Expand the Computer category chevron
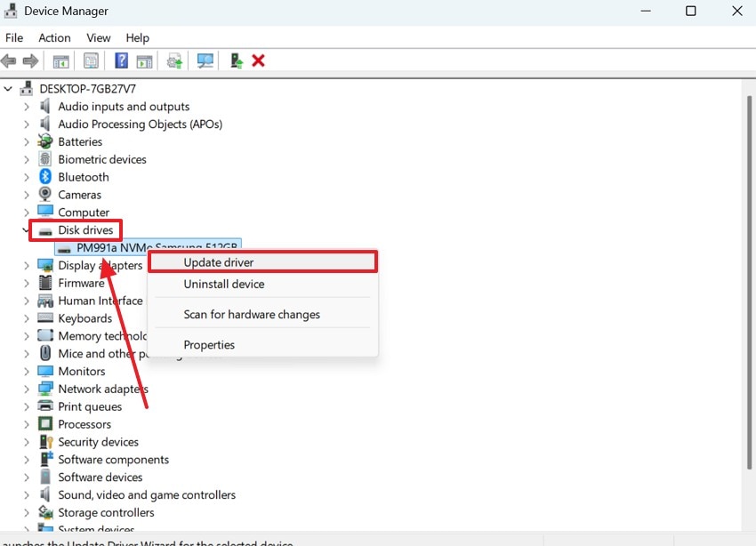The image size is (756, 546). [x=27, y=213]
